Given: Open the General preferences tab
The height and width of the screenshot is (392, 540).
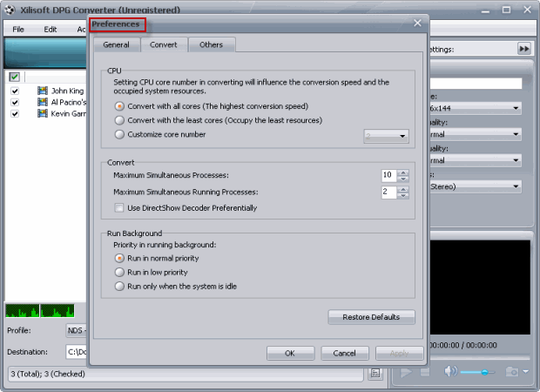Looking at the screenshot, I should pyautogui.click(x=117, y=44).
